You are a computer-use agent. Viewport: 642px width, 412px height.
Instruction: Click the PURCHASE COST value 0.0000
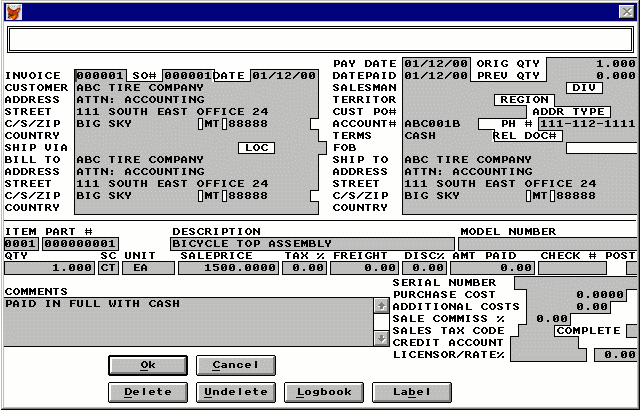pos(576,295)
